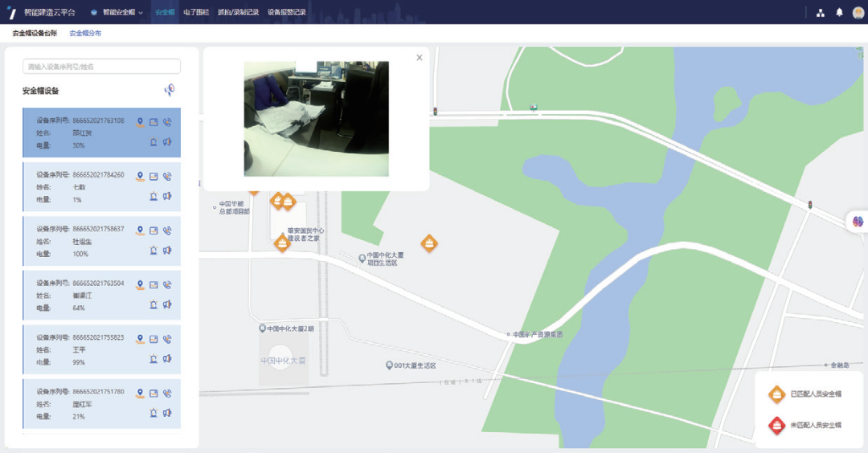868x453 pixels.
Task: Open the 电子围栏 tab
Action: (x=196, y=12)
